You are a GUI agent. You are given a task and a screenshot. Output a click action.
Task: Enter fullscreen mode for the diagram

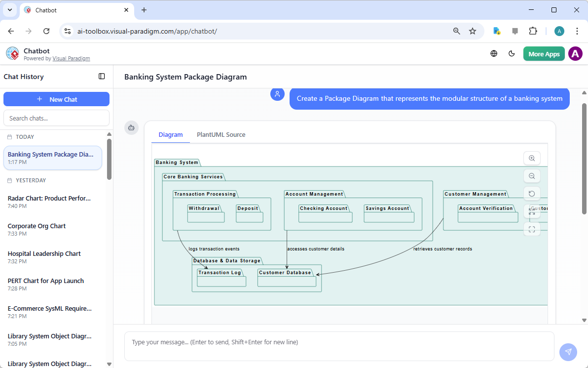point(532,229)
